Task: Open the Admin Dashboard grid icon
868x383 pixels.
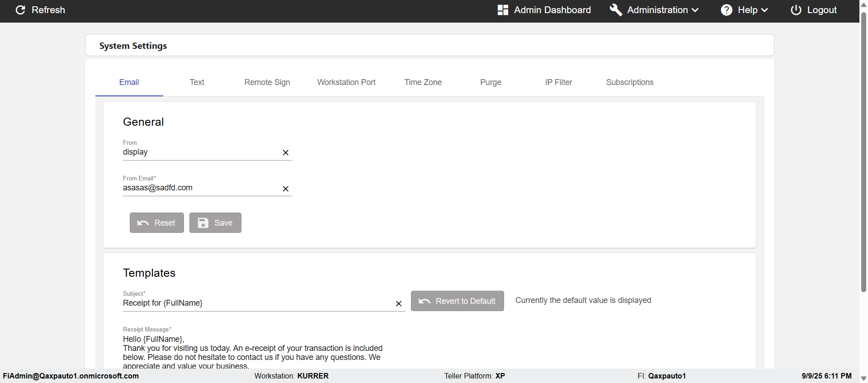Action: (x=503, y=10)
